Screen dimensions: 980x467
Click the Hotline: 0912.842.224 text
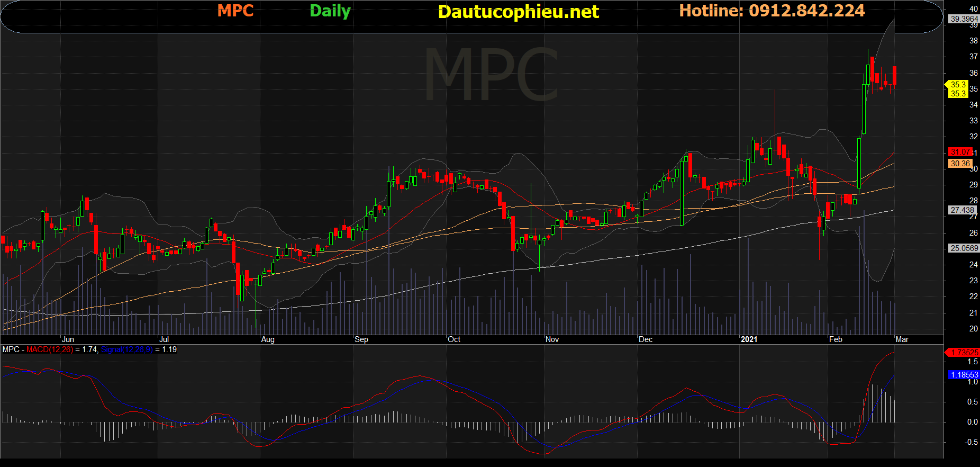coord(772,11)
